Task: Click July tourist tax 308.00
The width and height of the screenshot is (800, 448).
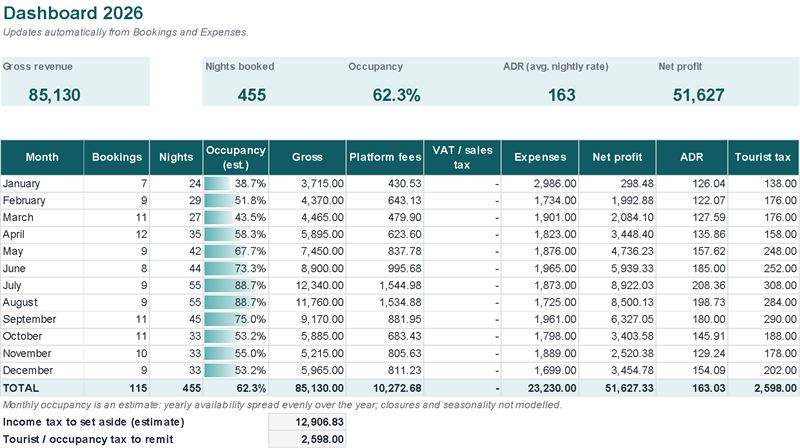Action: point(763,285)
